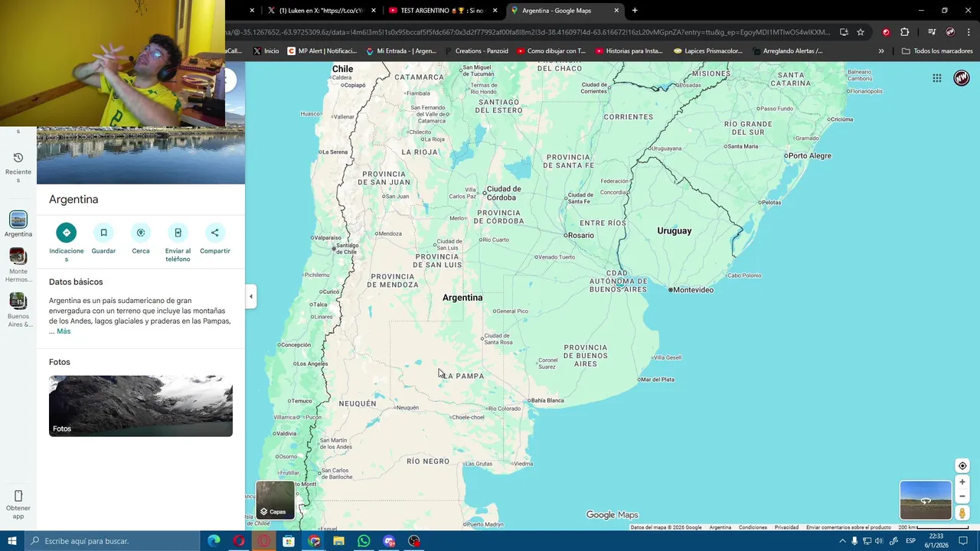980x551 pixels.
Task: Click the install app icon in address bar
Action: click(x=844, y=32)
